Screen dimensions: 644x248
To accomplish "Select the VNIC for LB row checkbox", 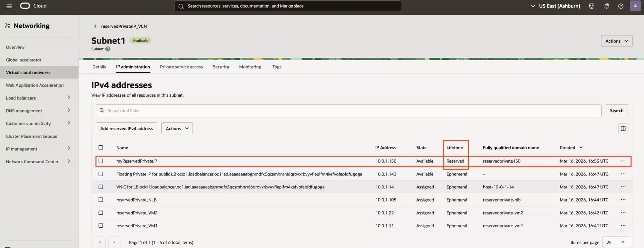I will (x=101, y=187).
